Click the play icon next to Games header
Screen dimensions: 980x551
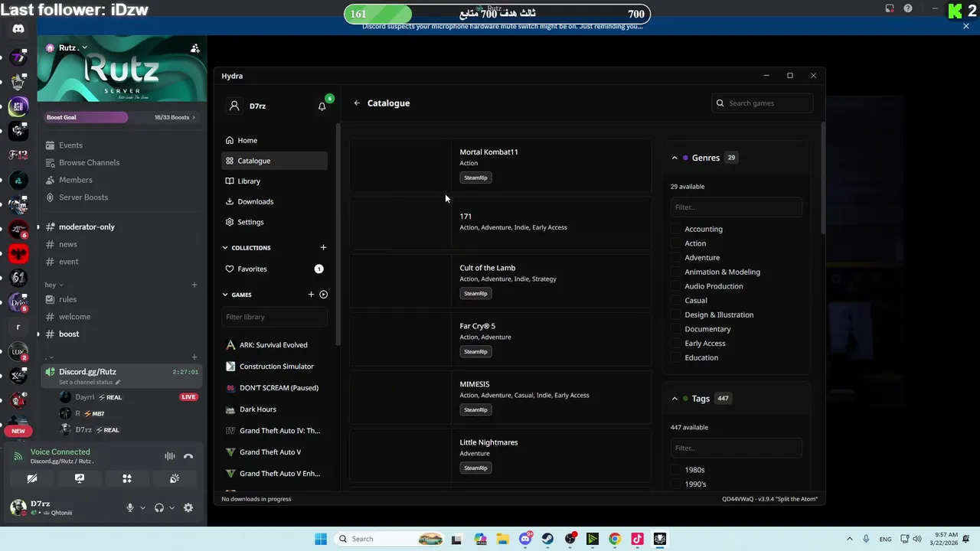(323, 295)
